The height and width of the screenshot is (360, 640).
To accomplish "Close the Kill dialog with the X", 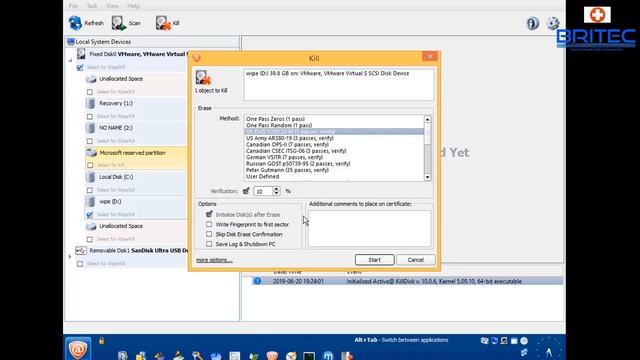I will (429, 56).
